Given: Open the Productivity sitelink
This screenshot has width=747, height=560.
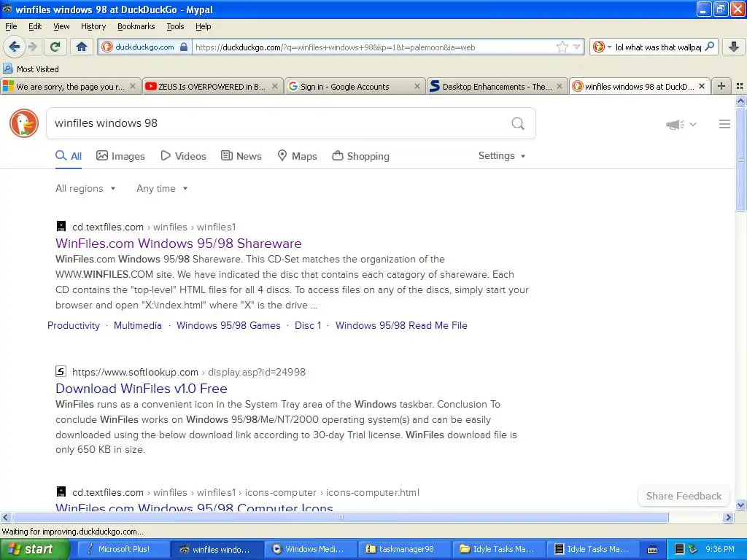Looking at the screenshot, I should coord(74,326).
